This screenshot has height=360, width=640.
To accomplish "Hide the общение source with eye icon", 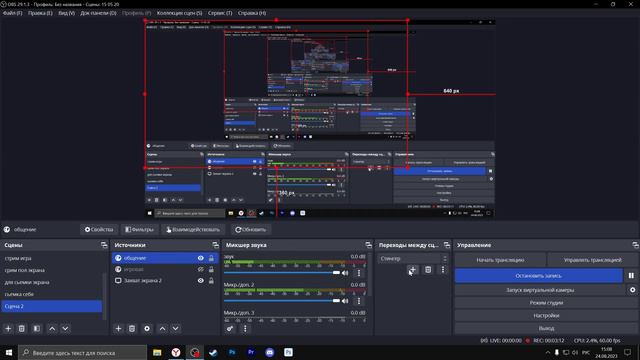I will pos(200,258).
